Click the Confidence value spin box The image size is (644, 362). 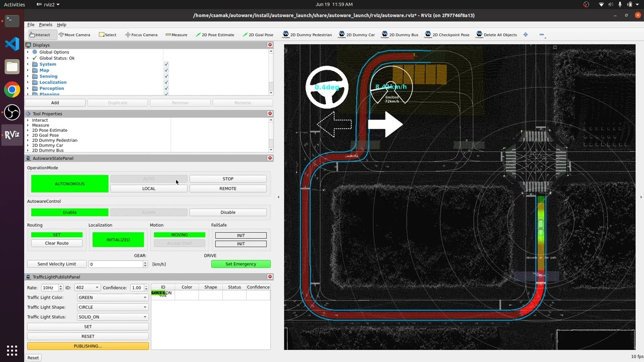[x=138, y=288]
